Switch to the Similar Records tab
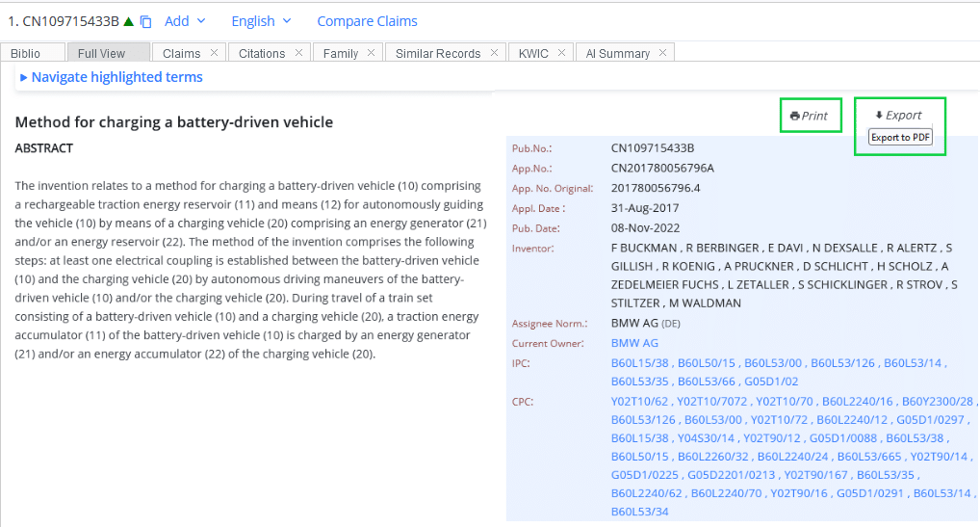The height and width of the screenshot is (527, 980). pyautogui.click(x=437, y=53)
